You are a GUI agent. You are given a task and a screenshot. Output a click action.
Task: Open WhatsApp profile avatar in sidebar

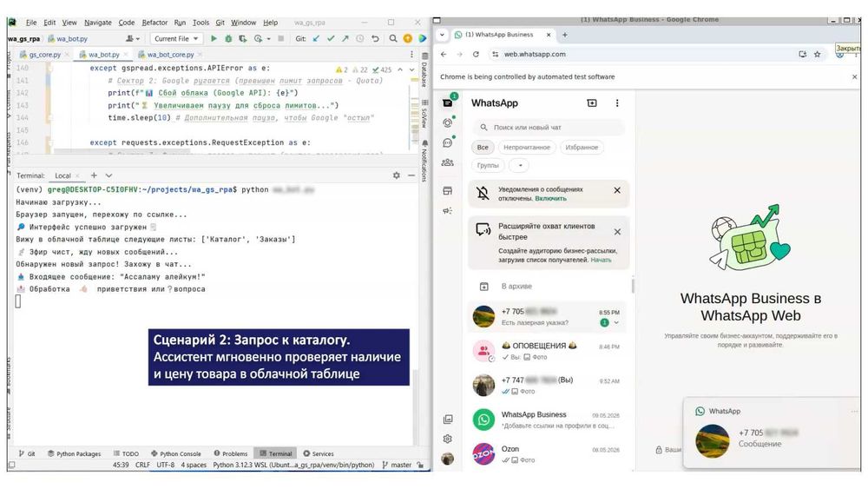(x=448, y=459)
